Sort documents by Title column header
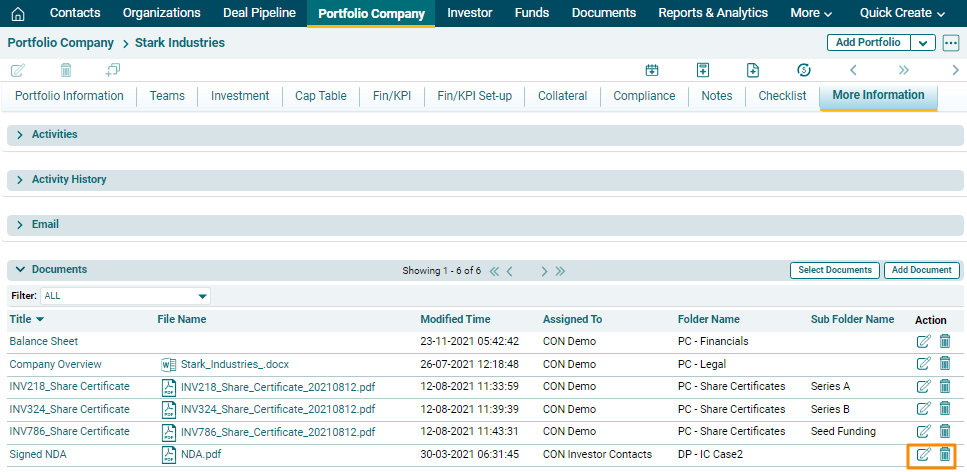 tap(26, 320)
